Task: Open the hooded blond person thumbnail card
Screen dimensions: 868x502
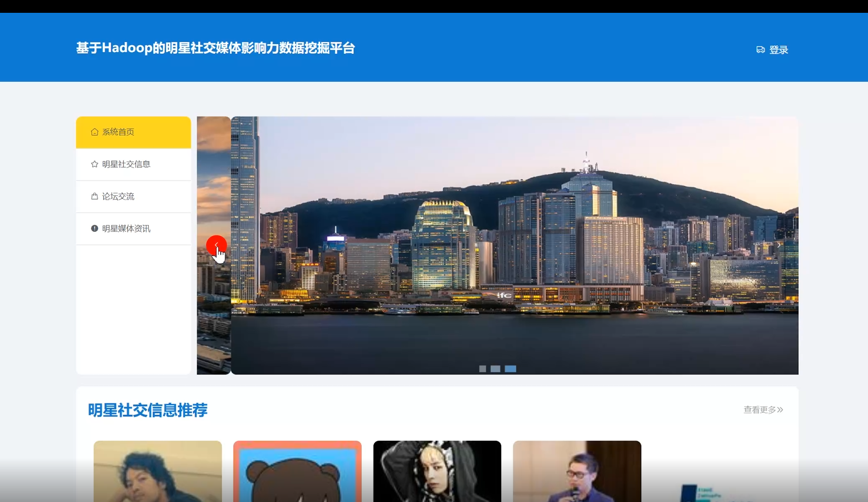Action: 437,471
